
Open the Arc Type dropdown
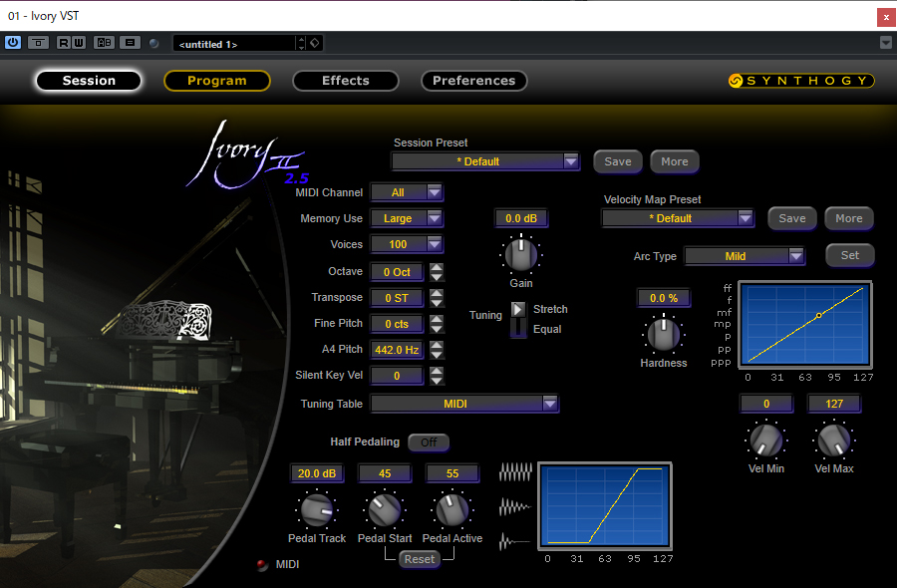click(745, 256)
